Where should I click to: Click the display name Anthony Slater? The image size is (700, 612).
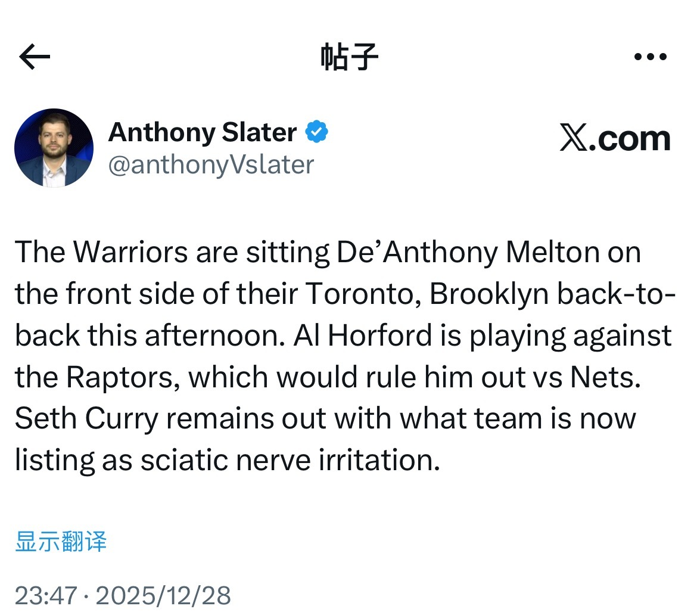(203, 132)
